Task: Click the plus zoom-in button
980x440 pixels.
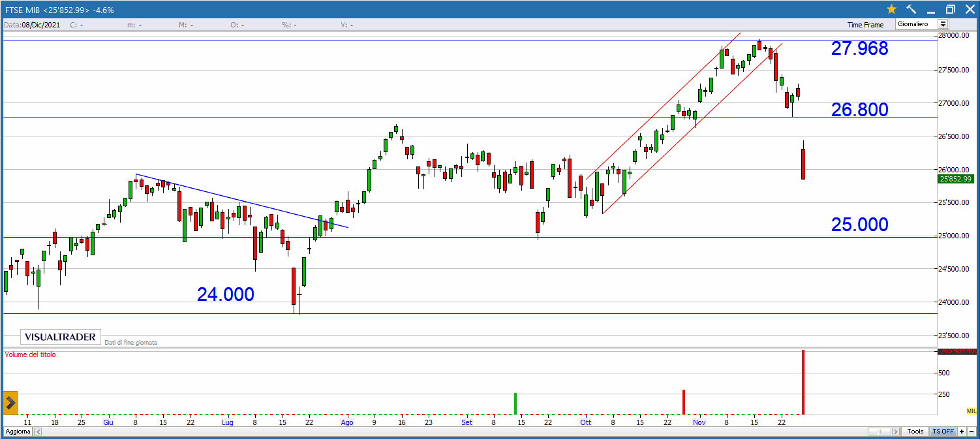Action: 963,432
